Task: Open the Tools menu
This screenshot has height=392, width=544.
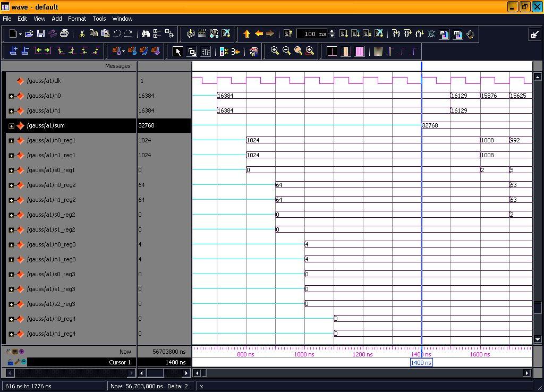Action: click(x=99, y=19)
